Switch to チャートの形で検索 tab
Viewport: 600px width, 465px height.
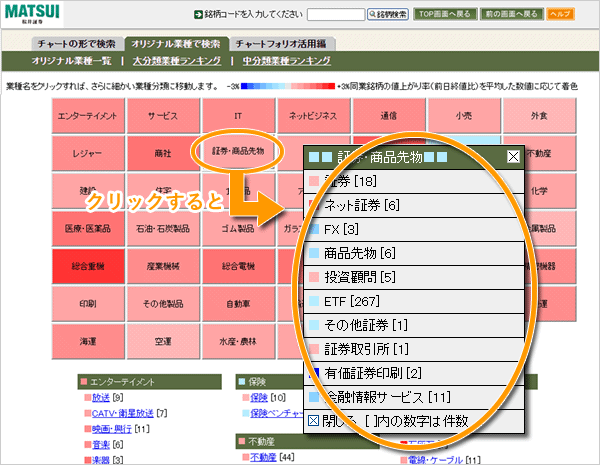(77, 44)
